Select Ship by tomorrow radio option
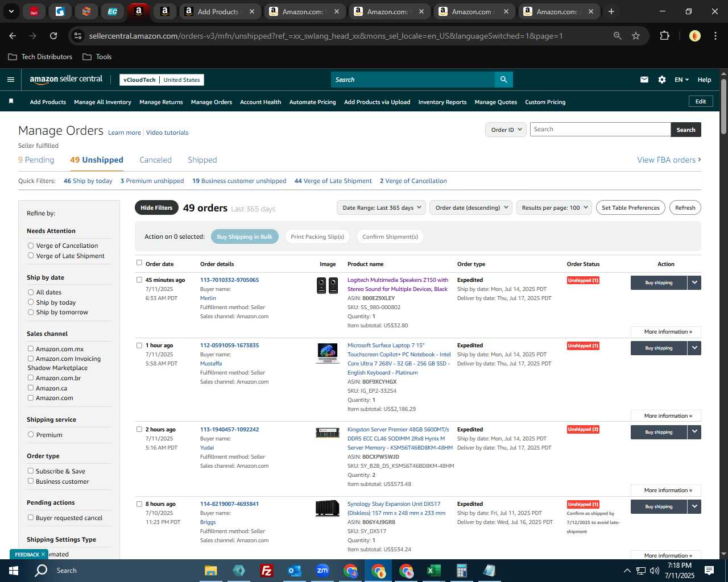The image size is (728, 582). point(31,312)
